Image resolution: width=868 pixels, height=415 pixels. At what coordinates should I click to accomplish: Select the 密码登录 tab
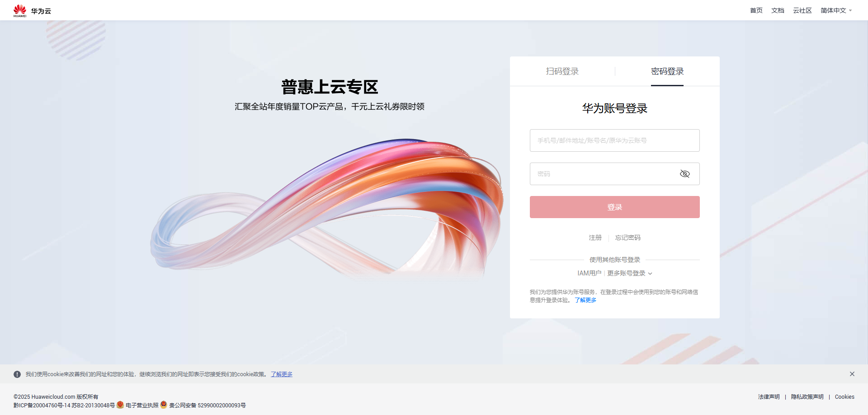click(x=667, y=71)
